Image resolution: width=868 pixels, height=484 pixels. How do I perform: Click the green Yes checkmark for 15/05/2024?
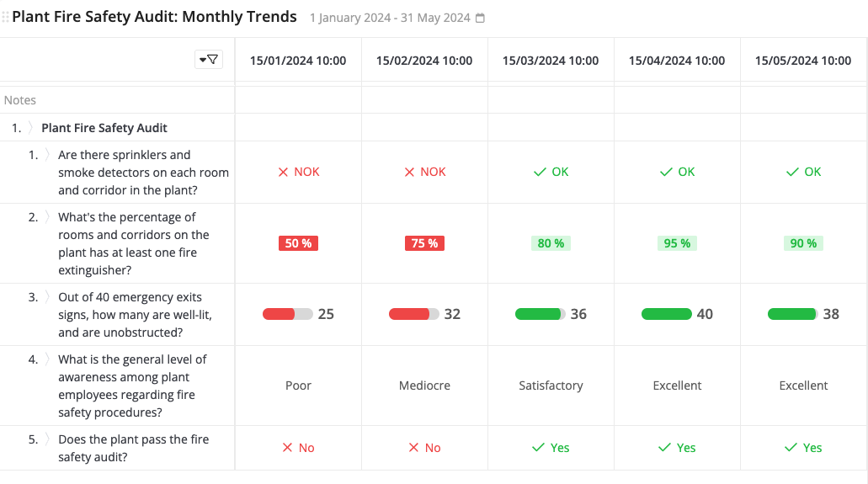click(x=792, y=448)
